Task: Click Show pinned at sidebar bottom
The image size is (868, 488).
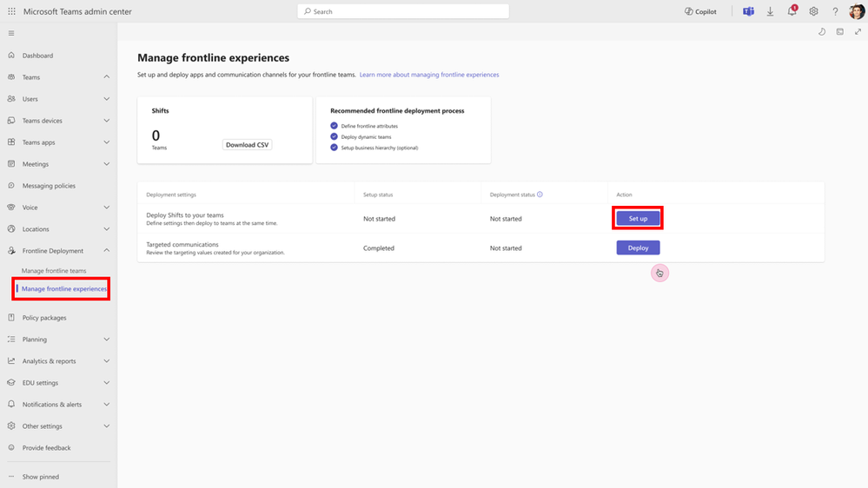Action: point(41,477)
